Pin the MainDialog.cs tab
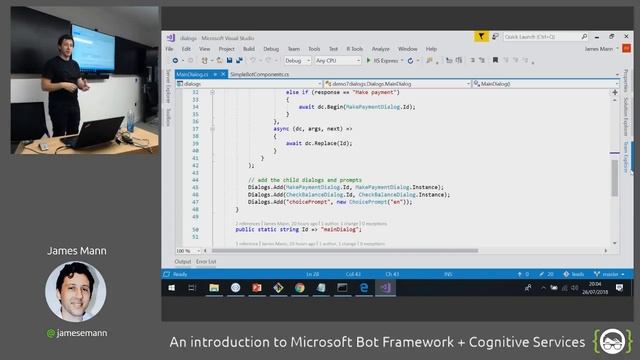The height and width of the screenshot is (360, 640). click(215, 74)
